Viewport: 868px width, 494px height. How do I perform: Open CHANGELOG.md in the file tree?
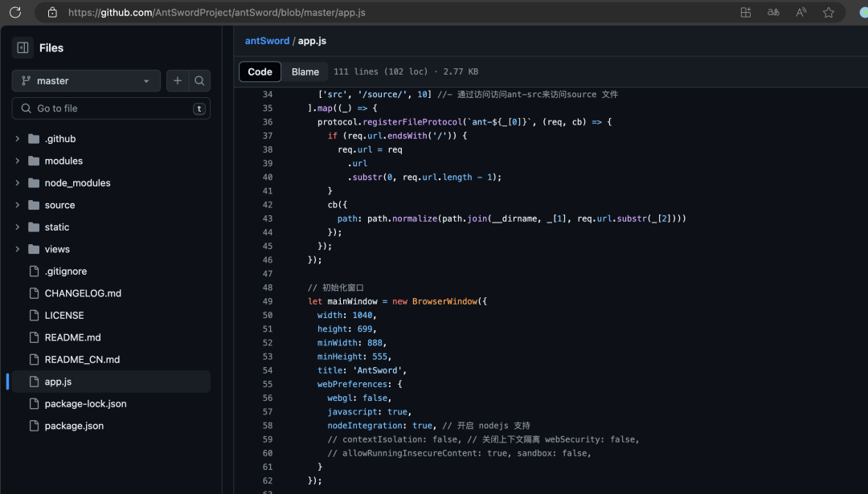coord(83,293)
